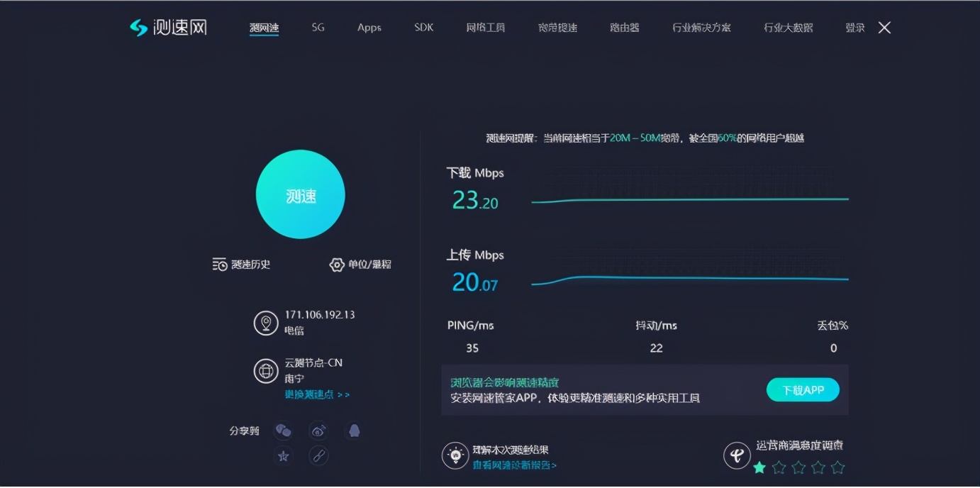Open the 5G tab
Image resolution: width=980 pixels, height=488 pixels.
(318, 28)
